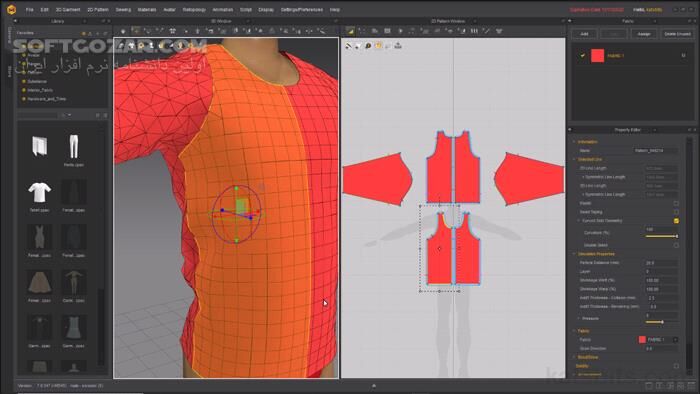Click the arrow icon at Fabric panel header's left

pyautogui.click(x=570, y=21)
